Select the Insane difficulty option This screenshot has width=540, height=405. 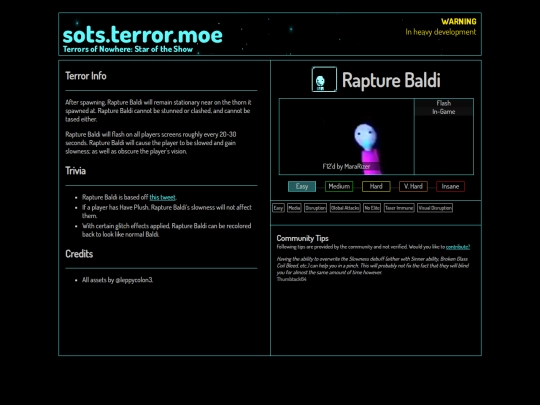coord(450,186)
